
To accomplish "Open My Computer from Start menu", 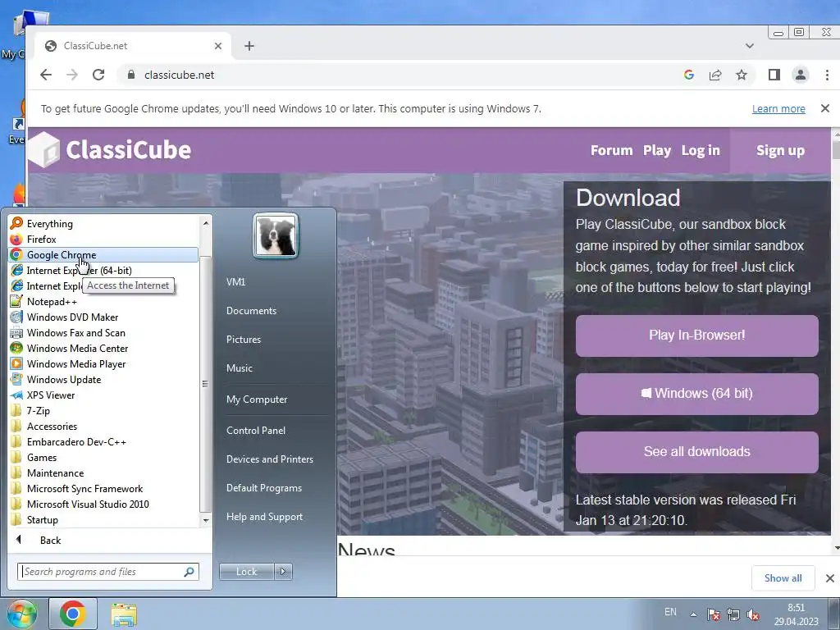I will pos(257,399).
